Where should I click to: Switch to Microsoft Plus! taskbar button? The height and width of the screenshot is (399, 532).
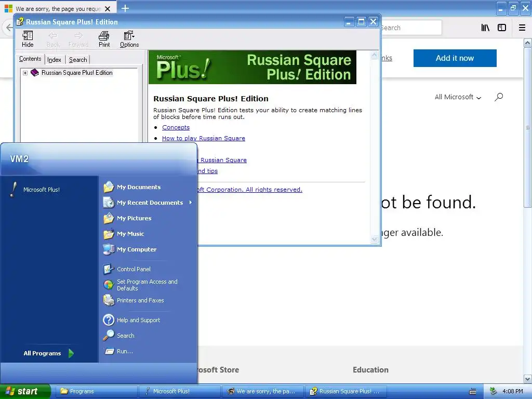tap(180, 391)
